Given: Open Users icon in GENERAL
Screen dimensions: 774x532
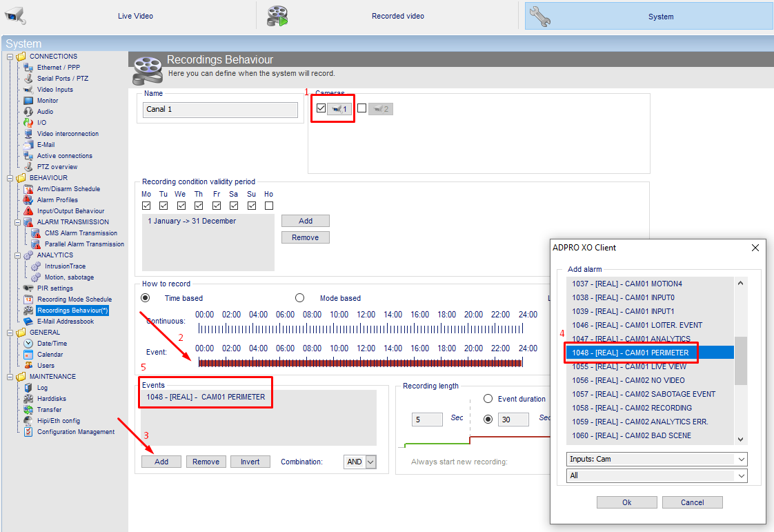Looking at the screenshot, I should click(x=29, y=366).
